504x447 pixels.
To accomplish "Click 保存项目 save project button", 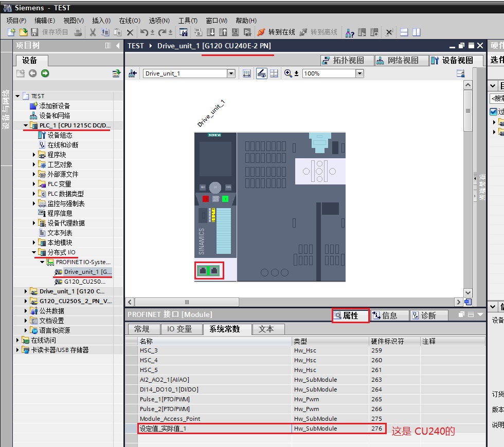I will coord(49,32).
